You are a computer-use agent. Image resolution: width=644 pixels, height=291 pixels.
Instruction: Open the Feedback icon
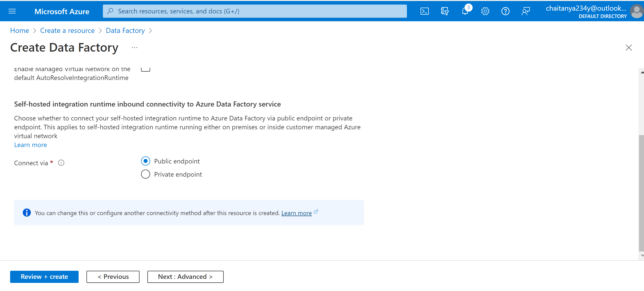point(525,11)
